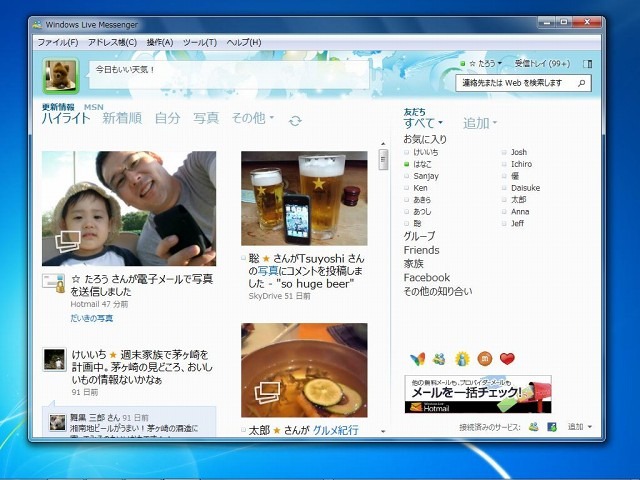The height and width of the screenshot is (480, 640).
Task: Click the photo album icon on father-child photo
Action: [x=68, y=241]
